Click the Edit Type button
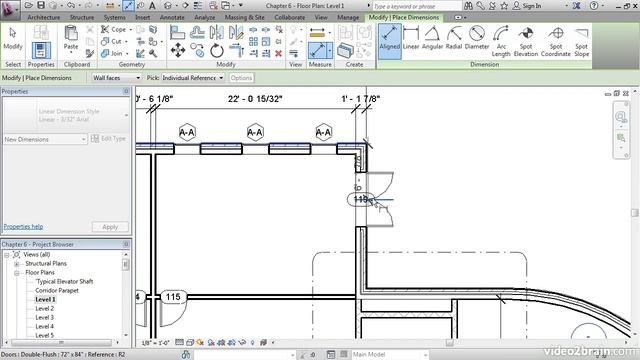 [x=109, y=139]
